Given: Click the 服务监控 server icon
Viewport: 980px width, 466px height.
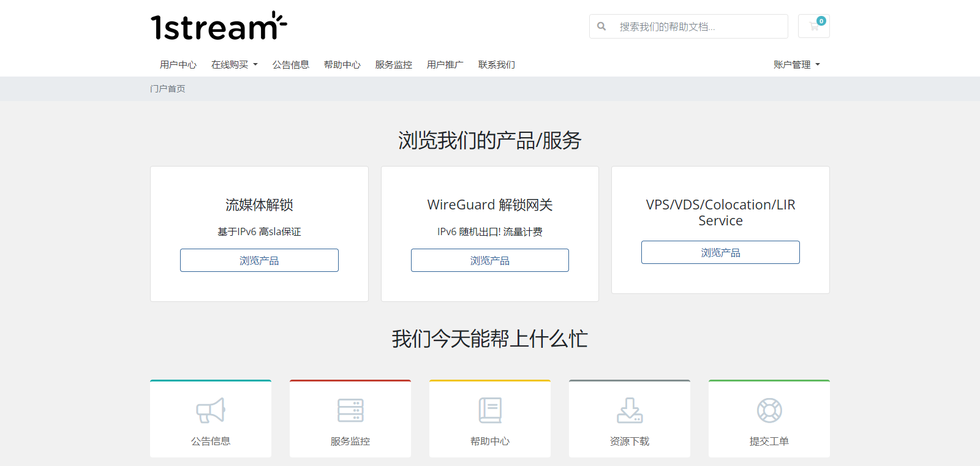Looking at the screenshot, I should (x=350, y=410).
